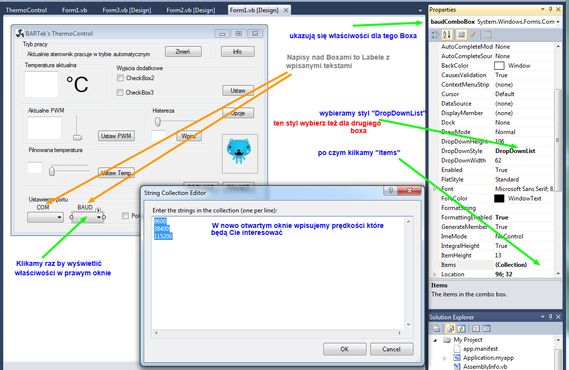Viewport: 569px width, 370px height.
Task: Open the object selector dropdown for baudComboBox
Action: [558, 22]
